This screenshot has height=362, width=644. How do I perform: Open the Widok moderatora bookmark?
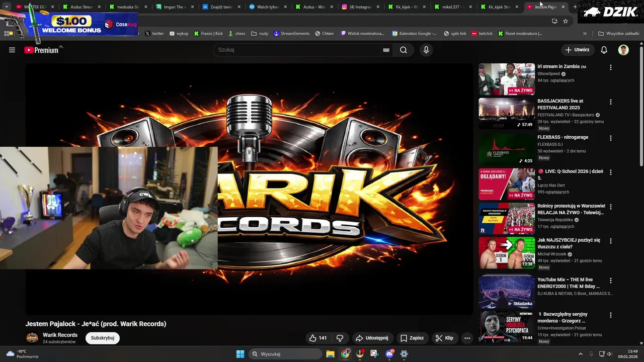point(362,34)
